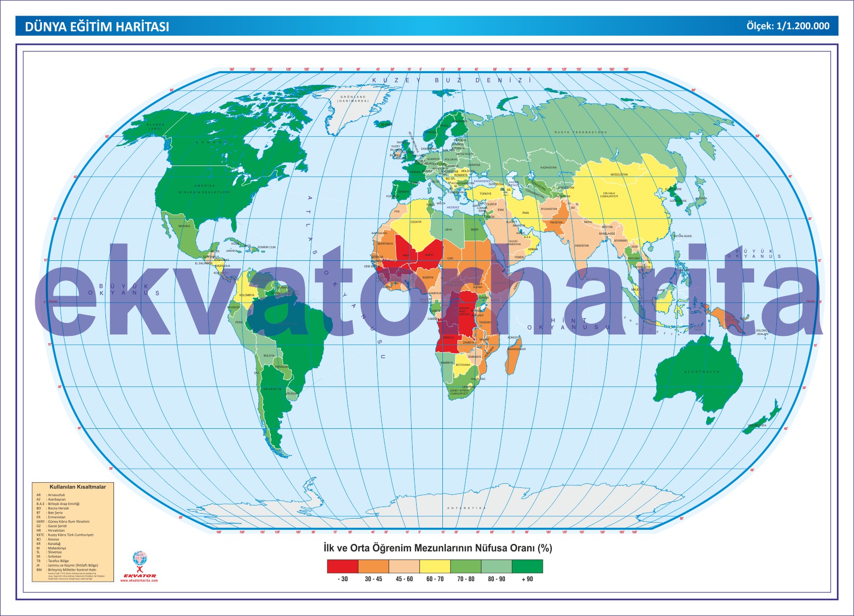This screenshot has height=616, width=854.
Task: Click the 'B.A.E : Birleşik Arap Emirliği' row
Action: [x=58, y=503]
